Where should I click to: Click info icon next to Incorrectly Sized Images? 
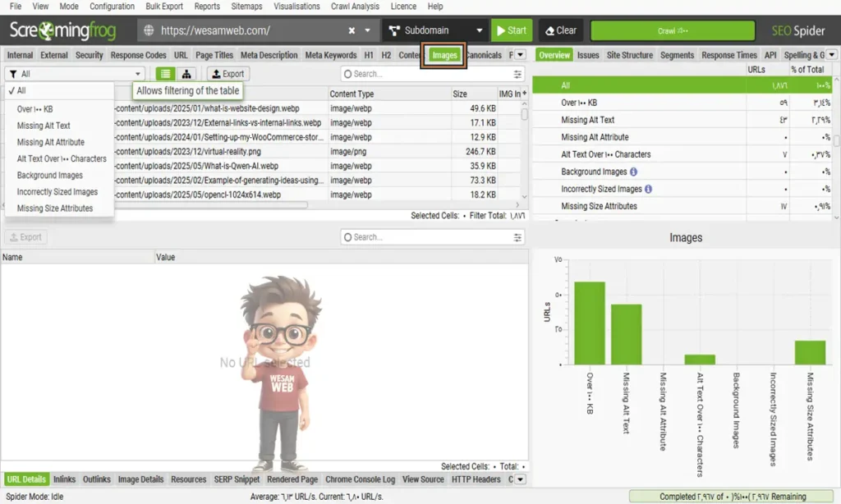pos(649,189)
